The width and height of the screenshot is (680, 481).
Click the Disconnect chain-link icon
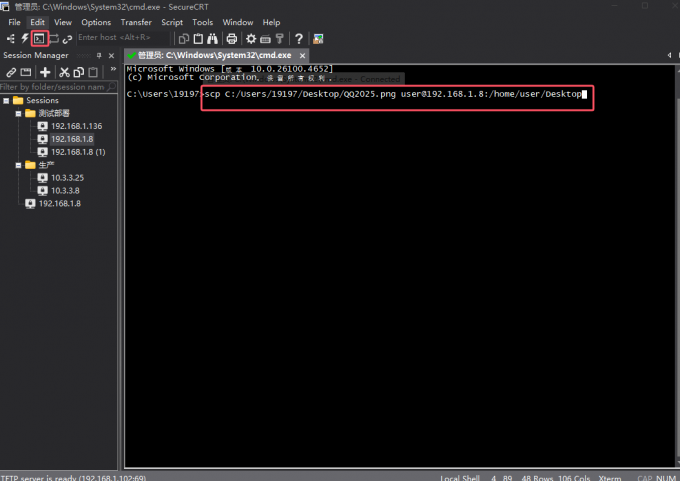67,39
